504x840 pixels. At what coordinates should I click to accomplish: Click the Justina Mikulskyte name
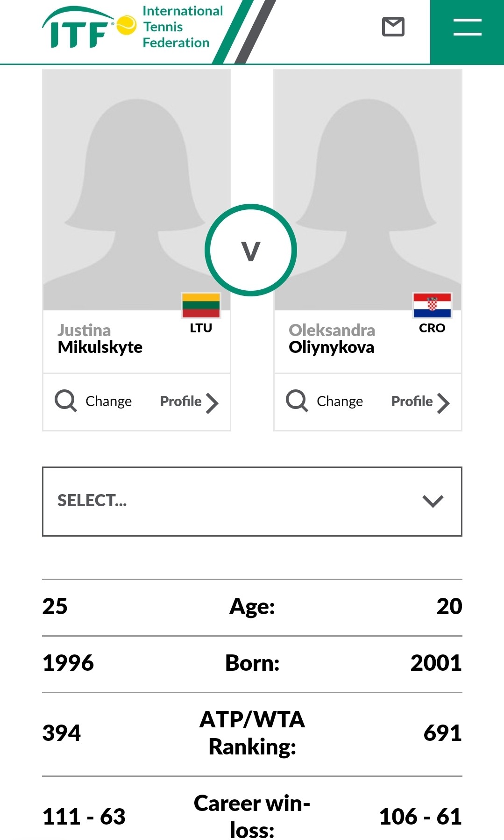100,339
